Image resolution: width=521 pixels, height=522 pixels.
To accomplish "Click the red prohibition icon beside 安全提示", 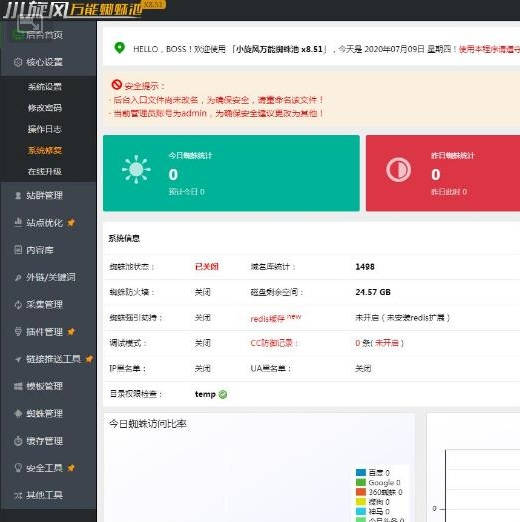I will pyautogui.click(x=117, y=85).
